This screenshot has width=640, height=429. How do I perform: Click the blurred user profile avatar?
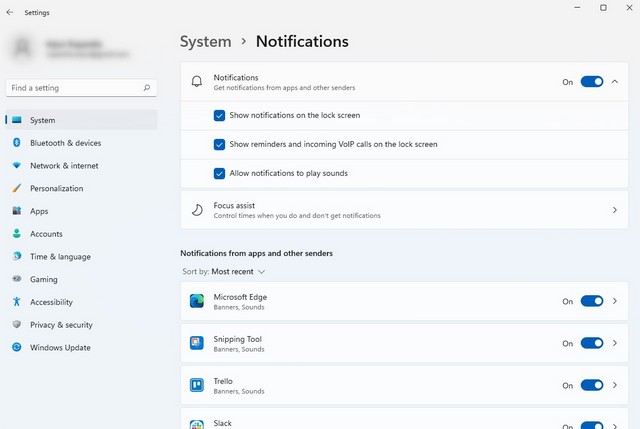(22, 48)
